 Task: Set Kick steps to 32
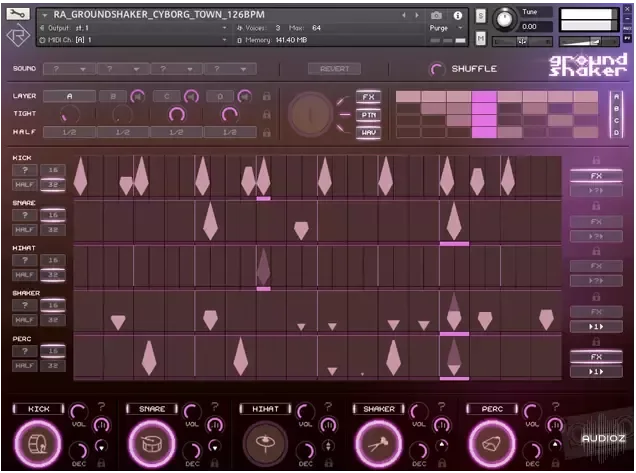click(53, 185)
